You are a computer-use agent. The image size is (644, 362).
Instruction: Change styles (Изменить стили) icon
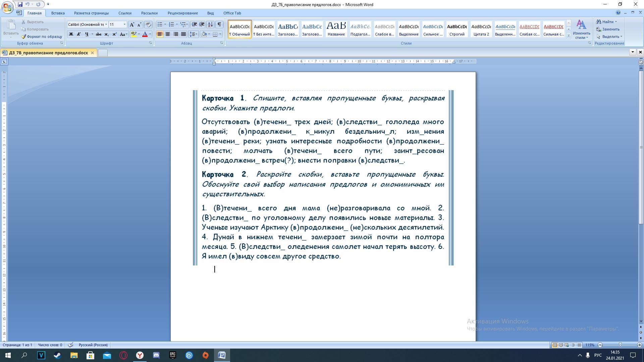[x=581, y=25]
